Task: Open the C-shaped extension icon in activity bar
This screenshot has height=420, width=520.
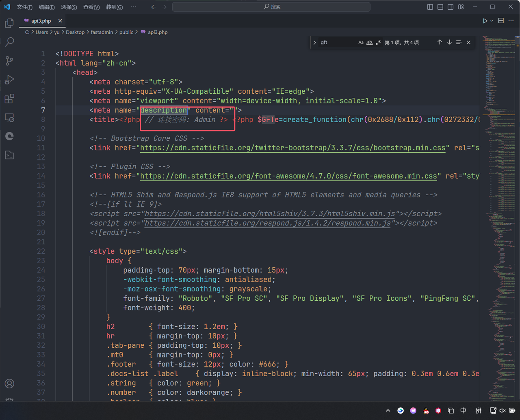Action: pos(9,136)
